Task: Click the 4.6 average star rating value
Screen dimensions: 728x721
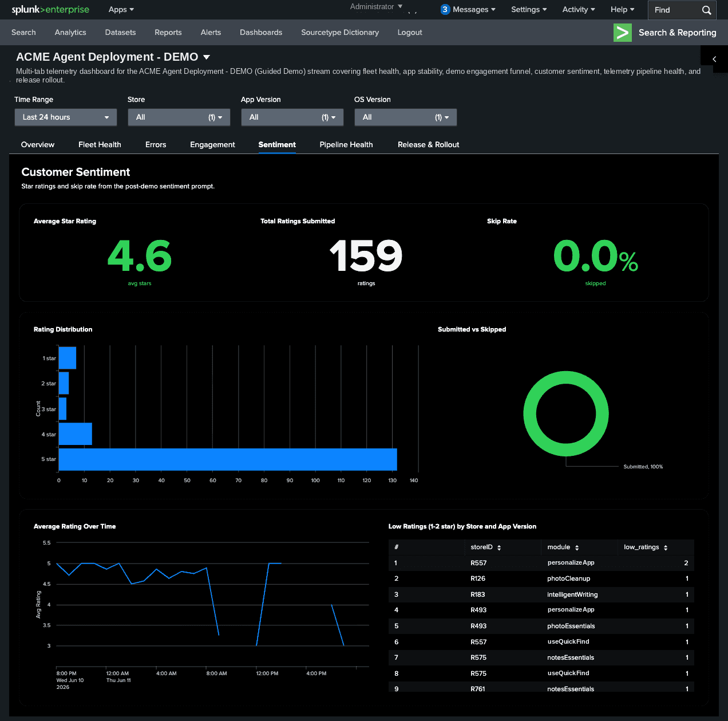Action: (140, 255)
